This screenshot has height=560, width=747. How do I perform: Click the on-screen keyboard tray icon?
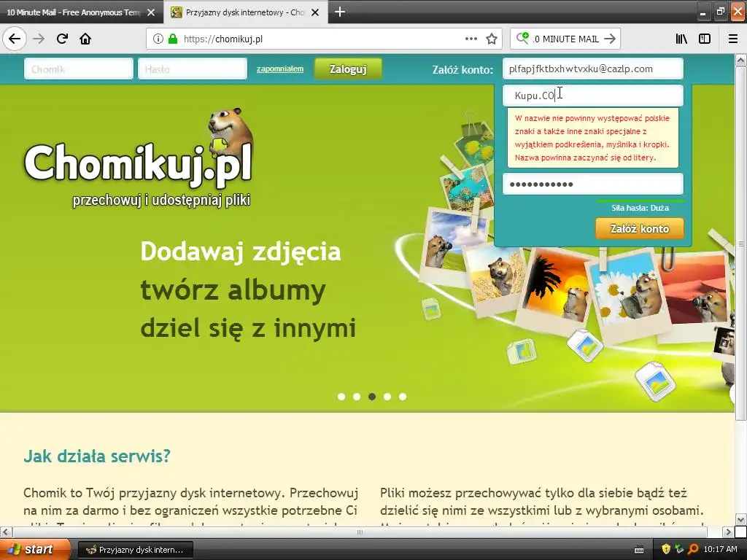tap(639, 550)
